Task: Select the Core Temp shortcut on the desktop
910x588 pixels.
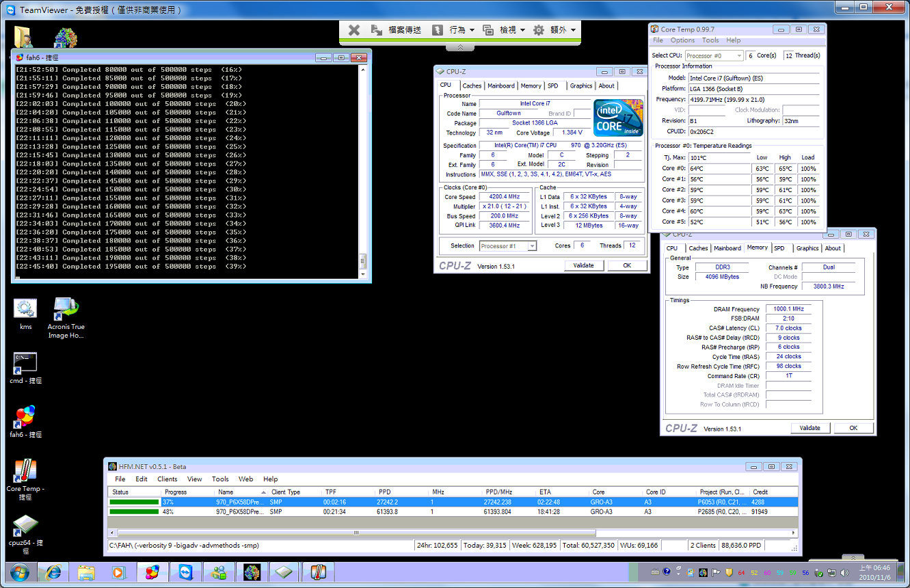Action: click(x=25, y=480)
